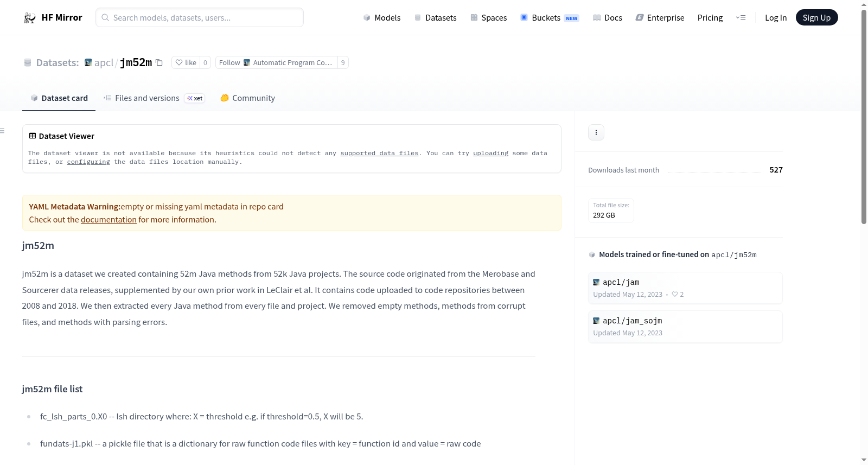Open the Docs page
Image resolution: width=868 pixels, height=465 pixels.
tap(608, 18)
